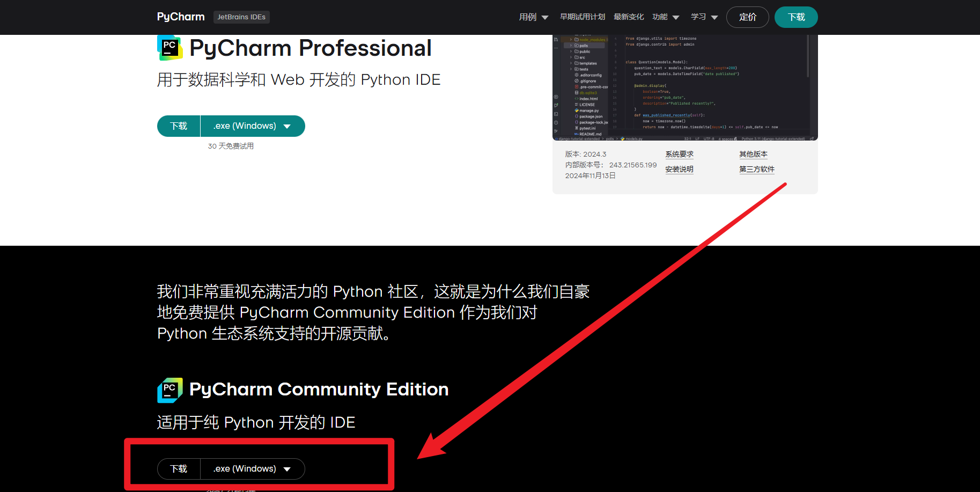Click the Problems icon in the IDE preview sidebar
Viewport: 980px width, 492px height.
click(x=556, y=122)
